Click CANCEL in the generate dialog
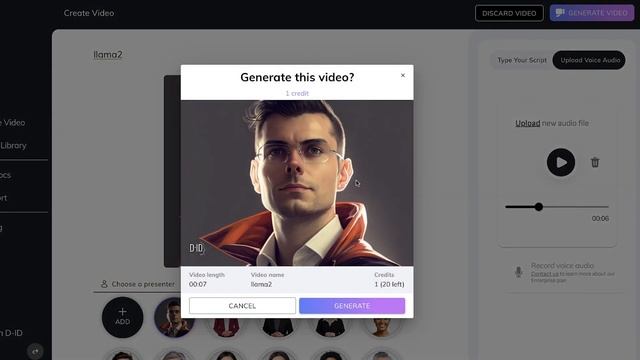 coord(242,306)
